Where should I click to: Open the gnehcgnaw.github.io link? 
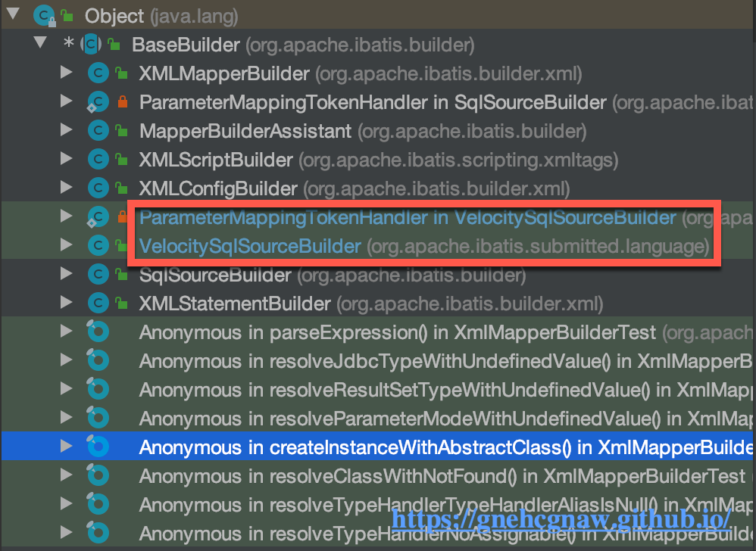point(561,519)
